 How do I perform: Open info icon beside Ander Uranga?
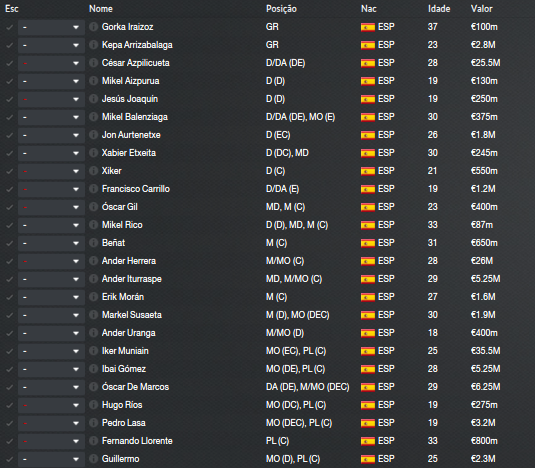93,333
